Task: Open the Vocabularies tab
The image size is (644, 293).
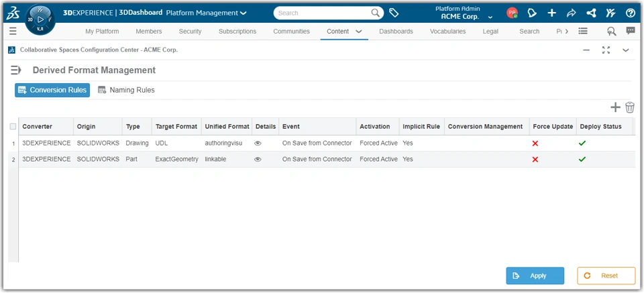Action: click(447, 32)
